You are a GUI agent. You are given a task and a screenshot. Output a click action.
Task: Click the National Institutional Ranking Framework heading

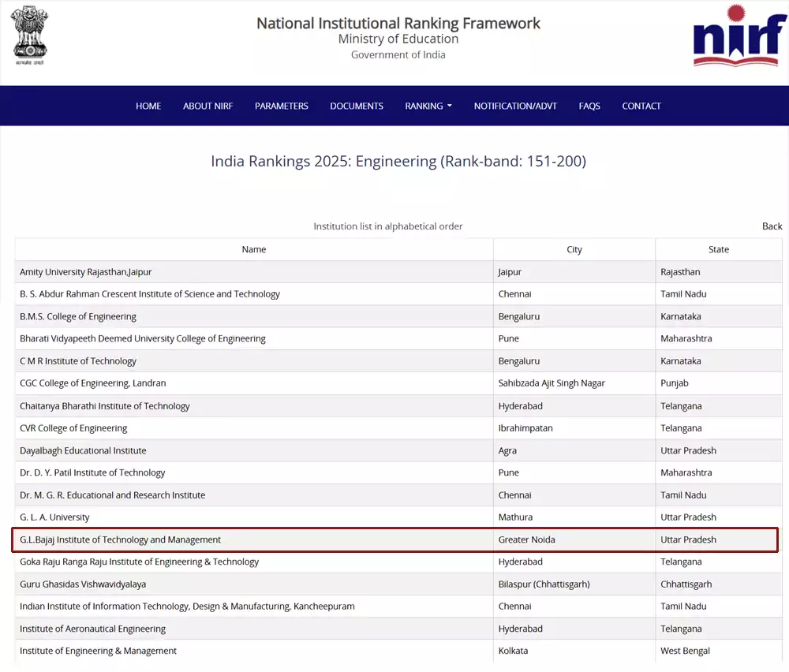[x=398, y=23]
